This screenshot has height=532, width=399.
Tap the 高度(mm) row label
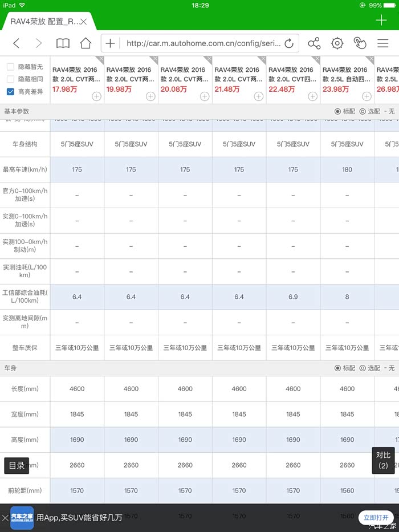pos(25,440)
